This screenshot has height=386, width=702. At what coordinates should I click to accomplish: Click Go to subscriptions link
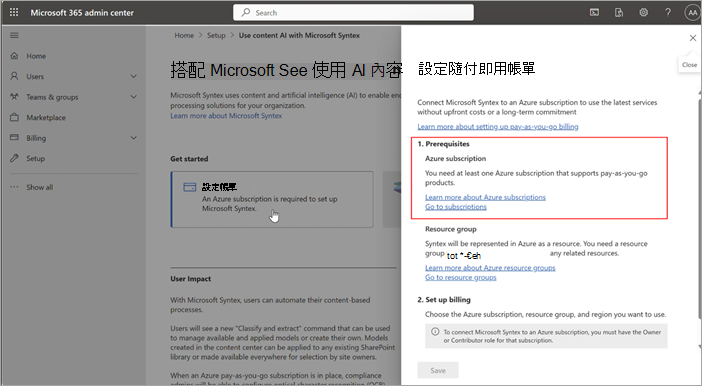pyautogui.click(x=456, y=207)
